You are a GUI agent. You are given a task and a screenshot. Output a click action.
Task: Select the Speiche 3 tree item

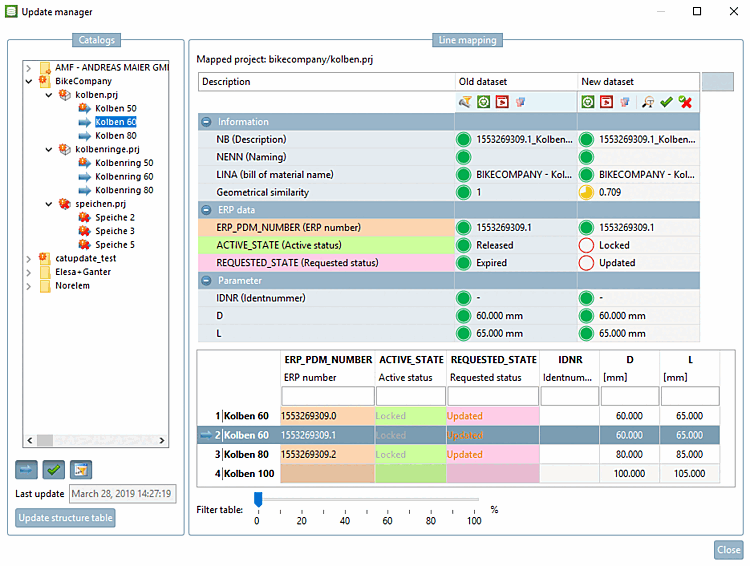click(x=115, y=230)
